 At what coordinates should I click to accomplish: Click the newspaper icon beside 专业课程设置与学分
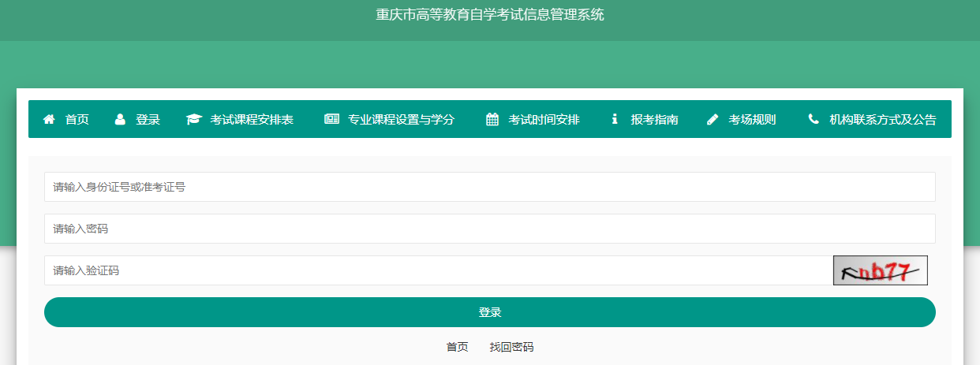point(331,120)
